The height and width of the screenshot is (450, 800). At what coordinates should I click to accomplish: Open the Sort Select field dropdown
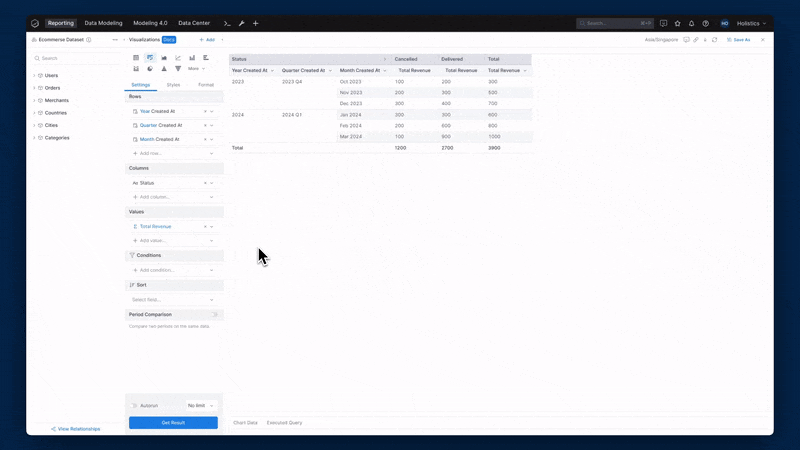pos(173,299)
